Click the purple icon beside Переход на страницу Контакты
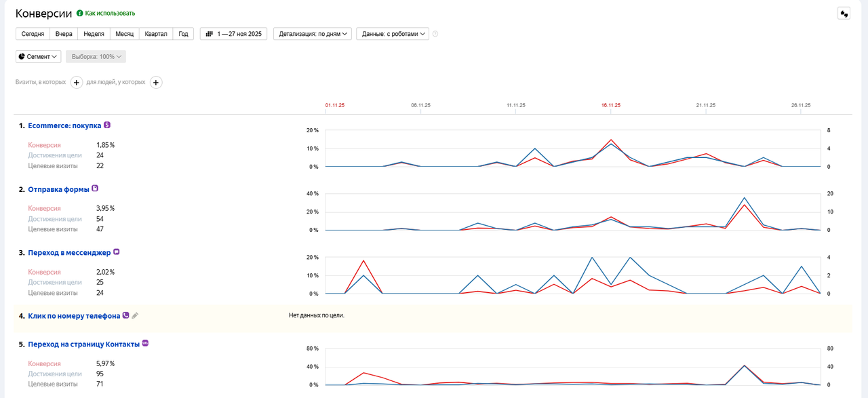The width and height of the screenshot is (868, 398). pos(145,343)
